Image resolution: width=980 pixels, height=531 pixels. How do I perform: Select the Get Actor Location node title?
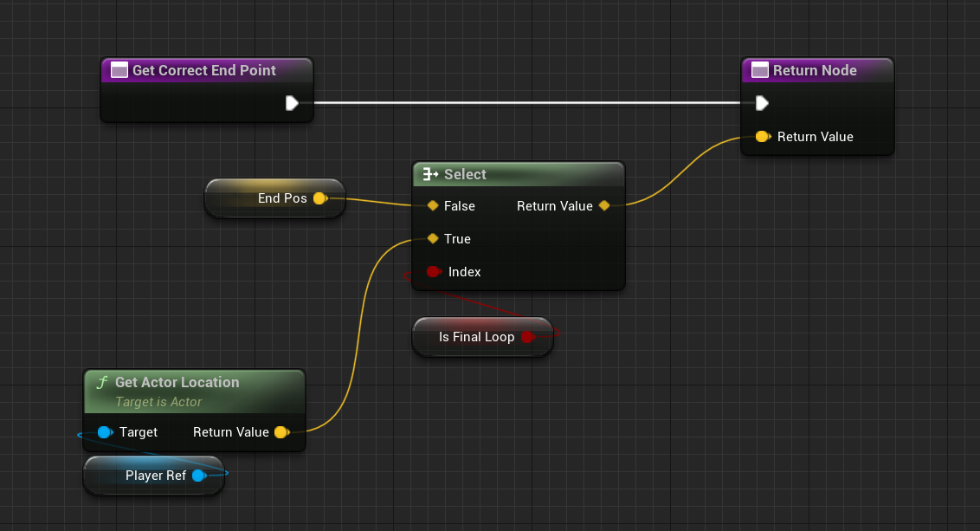click(x=177, y=382)
